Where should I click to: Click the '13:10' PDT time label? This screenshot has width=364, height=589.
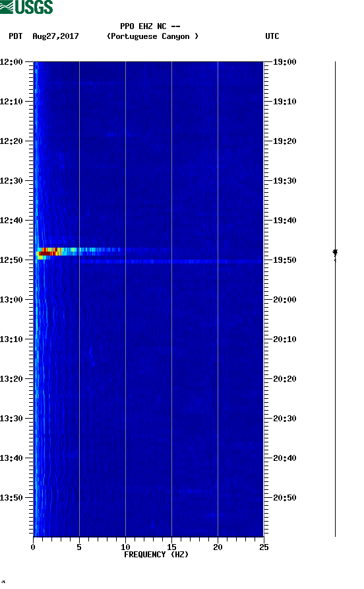click(x=11, y=339)
